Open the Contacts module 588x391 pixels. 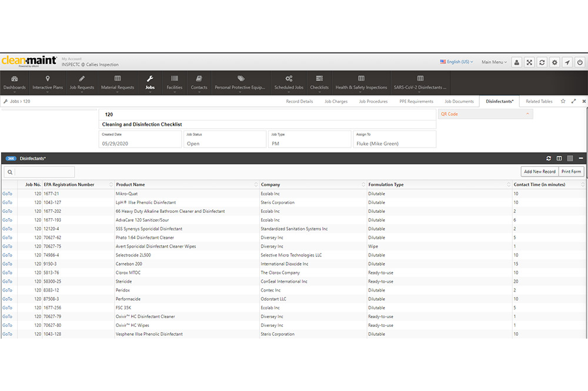pyautogui.click(x=199, y=82)
